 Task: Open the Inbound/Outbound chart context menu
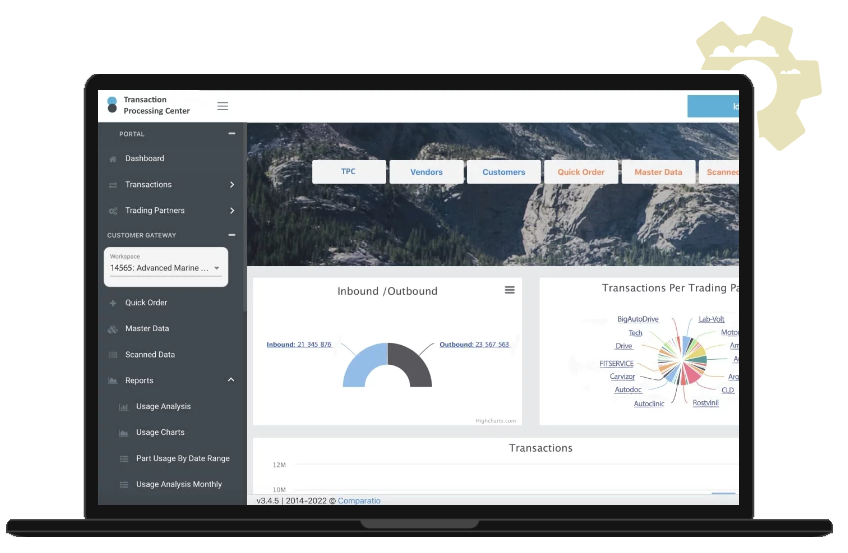(x=509, y=290)
